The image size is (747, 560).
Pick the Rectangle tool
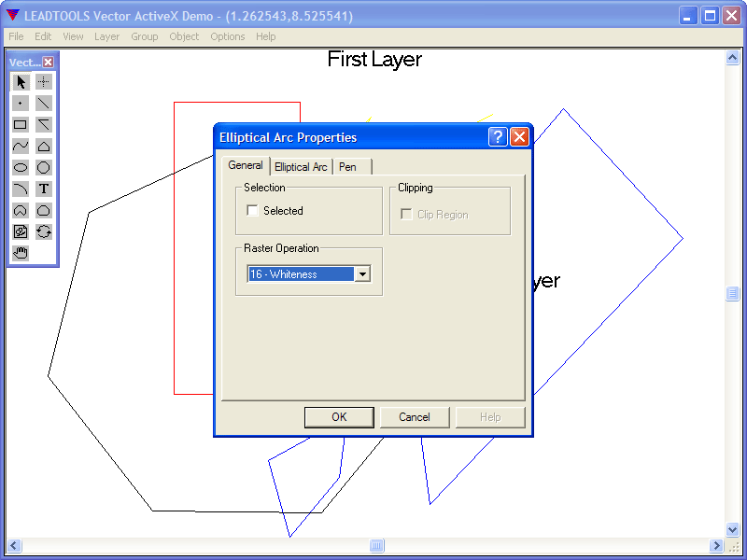click(21, 125)
